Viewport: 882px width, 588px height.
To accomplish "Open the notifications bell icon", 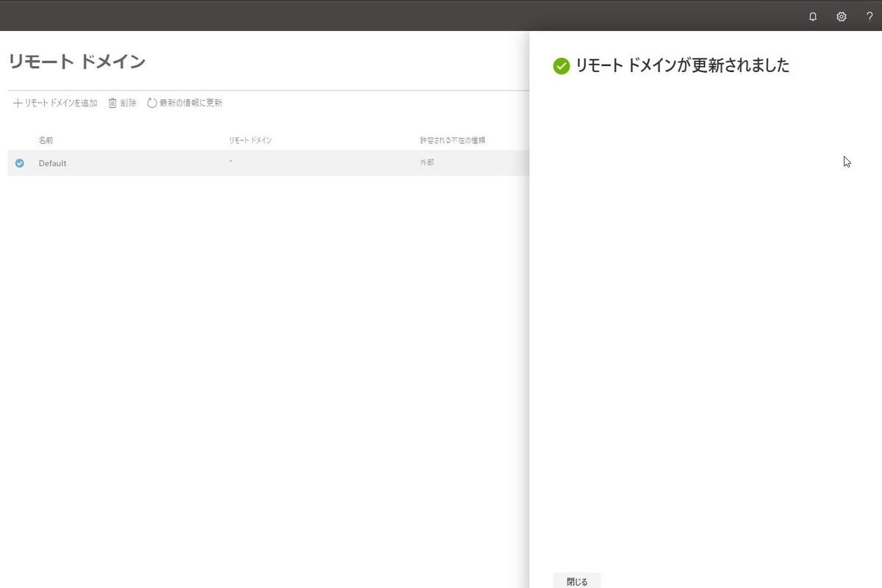I will click(813, 16).
